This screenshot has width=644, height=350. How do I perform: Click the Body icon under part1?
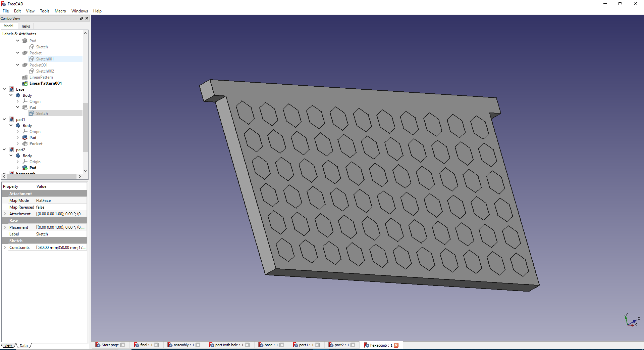(x=18, y=125)
